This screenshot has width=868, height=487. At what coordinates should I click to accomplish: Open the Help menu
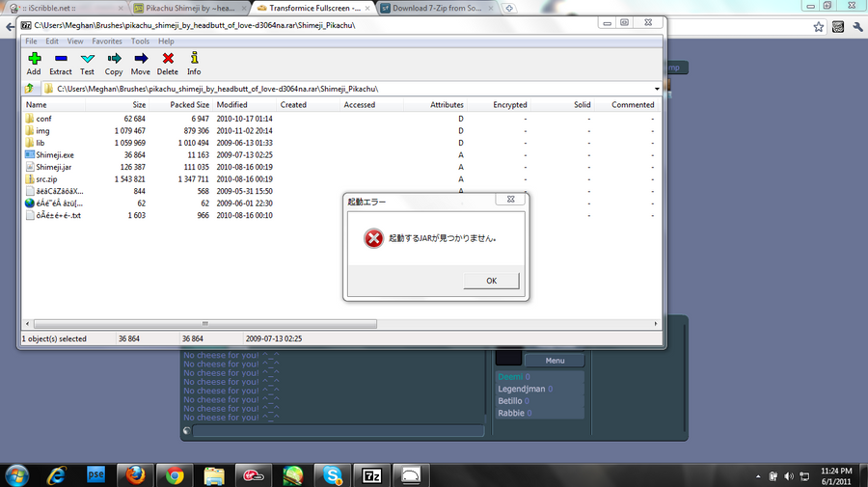click(x=166, y=41)
